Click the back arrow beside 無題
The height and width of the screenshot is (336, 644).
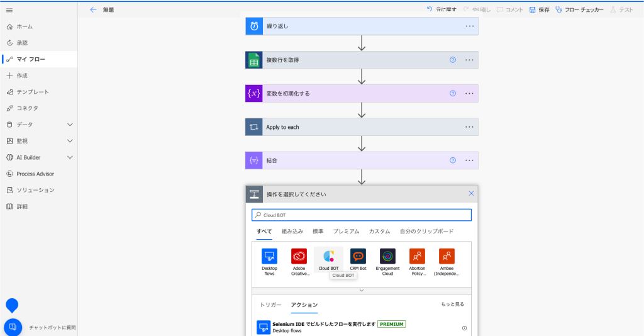(93, 10)
